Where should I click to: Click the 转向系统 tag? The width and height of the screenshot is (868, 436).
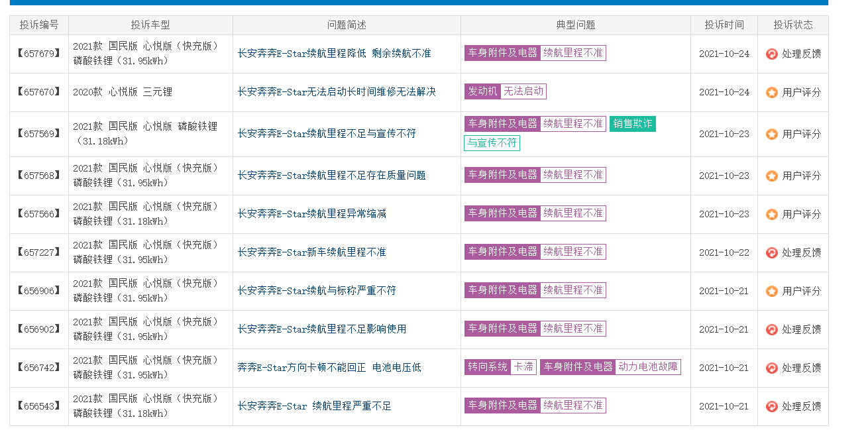[x=488, y=367]
